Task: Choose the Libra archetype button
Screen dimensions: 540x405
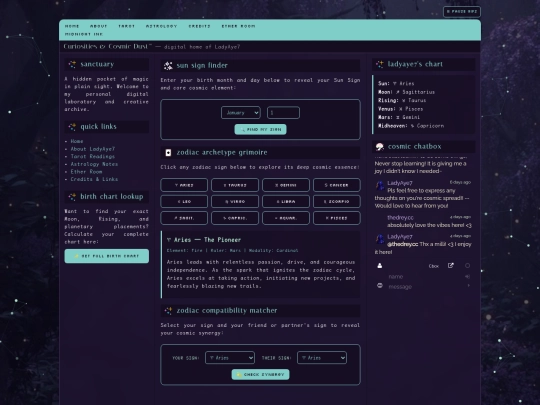Action: pos(286,201)
